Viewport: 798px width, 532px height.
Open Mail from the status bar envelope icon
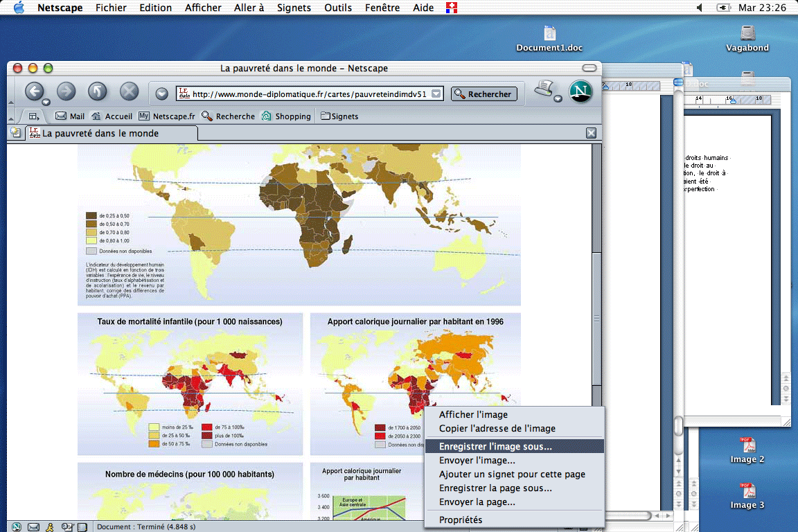click(33, 527)
